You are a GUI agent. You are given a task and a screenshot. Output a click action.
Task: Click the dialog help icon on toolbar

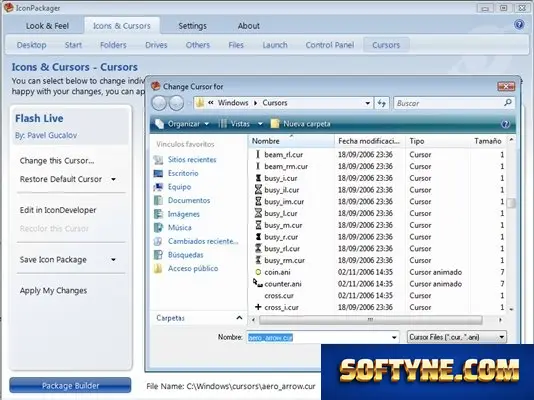pyautogui.click(x=505, y=124)
